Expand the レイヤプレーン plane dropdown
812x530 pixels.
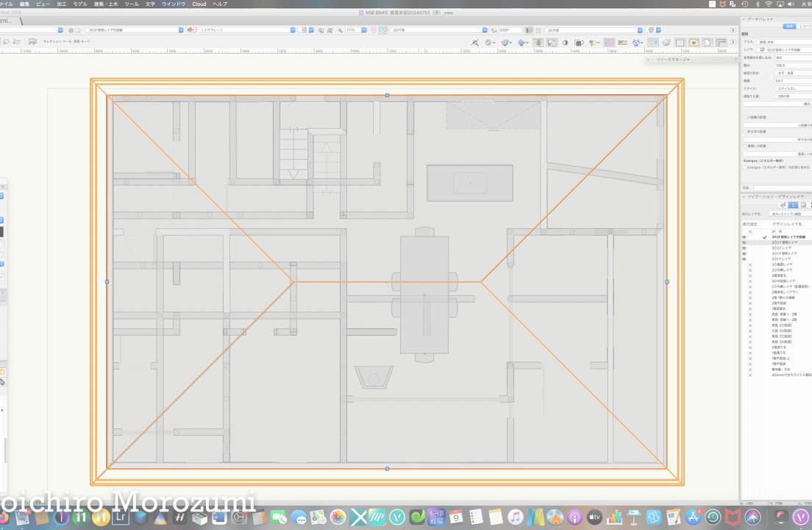pos(246,30)
